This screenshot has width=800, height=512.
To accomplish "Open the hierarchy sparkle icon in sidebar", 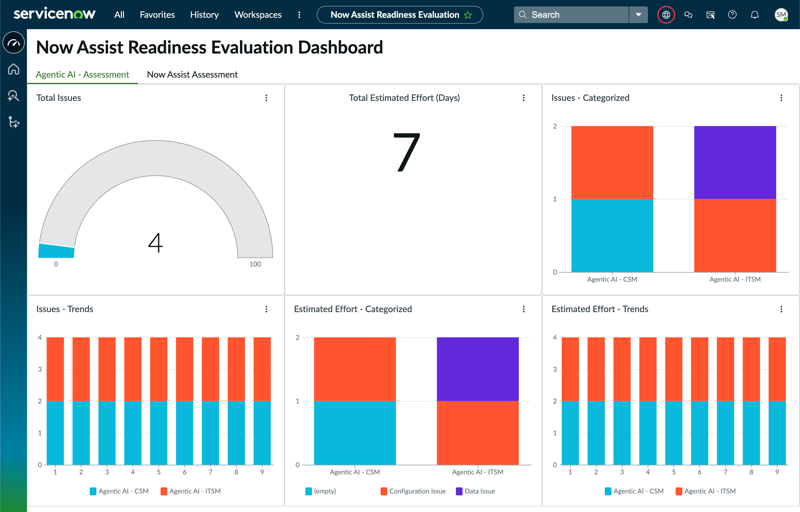I will (14, 122).
